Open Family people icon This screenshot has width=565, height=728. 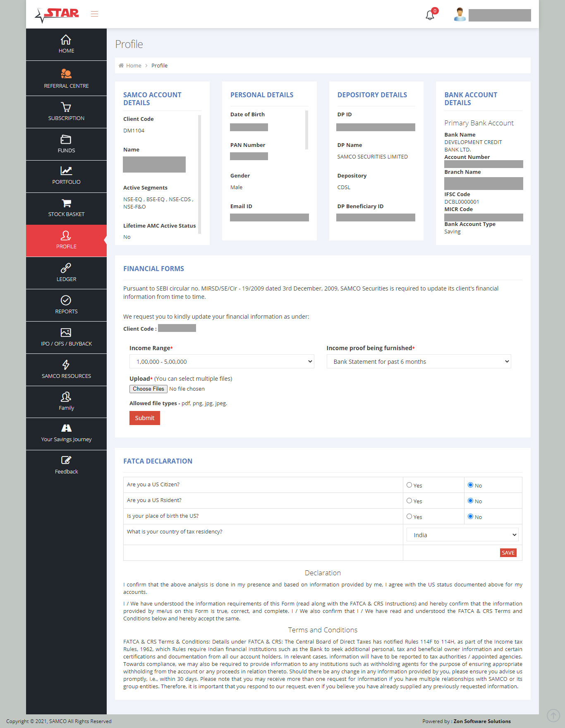click(x=66, y=397)
